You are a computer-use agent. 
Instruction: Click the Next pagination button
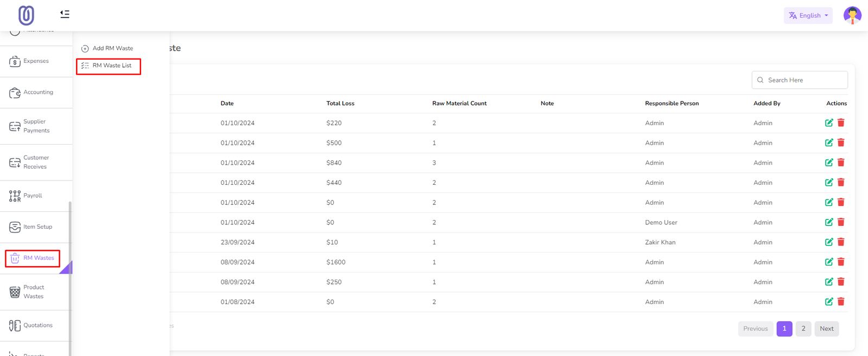pos(826,329)
